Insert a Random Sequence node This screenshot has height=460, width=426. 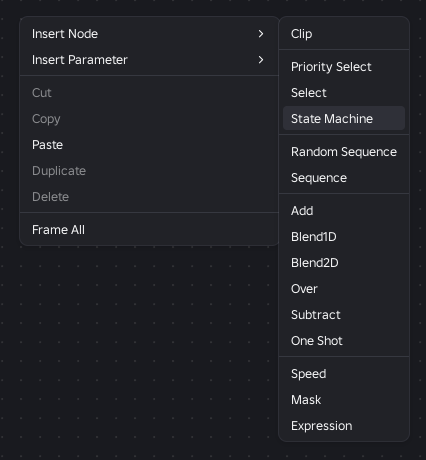pos(344,152)
